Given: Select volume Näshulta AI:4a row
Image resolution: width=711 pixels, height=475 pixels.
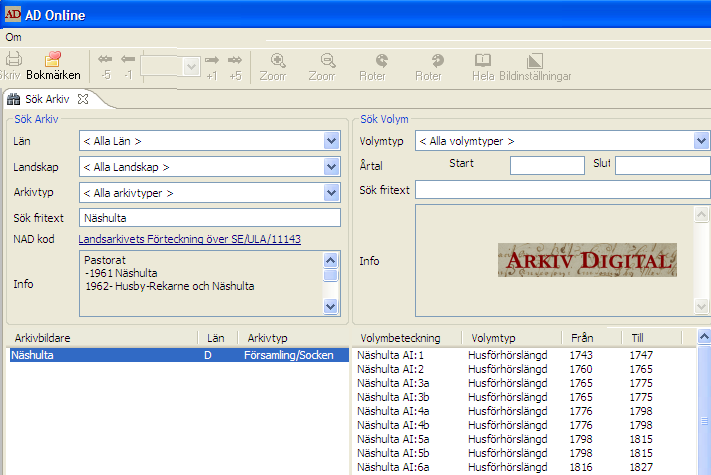Looking at the screenshot, I should pyautogui.click(x=391, y=410).
